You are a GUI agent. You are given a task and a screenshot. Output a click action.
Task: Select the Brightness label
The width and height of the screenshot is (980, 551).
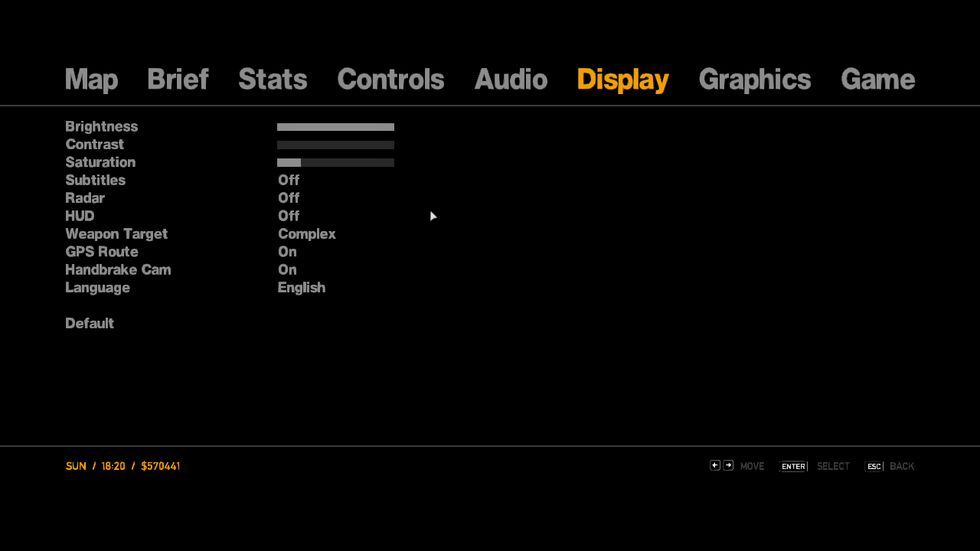[102, 127]
